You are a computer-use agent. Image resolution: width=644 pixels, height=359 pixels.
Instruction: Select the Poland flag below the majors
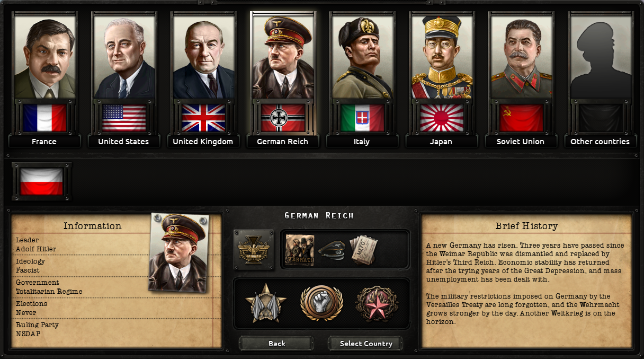pyautogui.click(x=41, y=181)
